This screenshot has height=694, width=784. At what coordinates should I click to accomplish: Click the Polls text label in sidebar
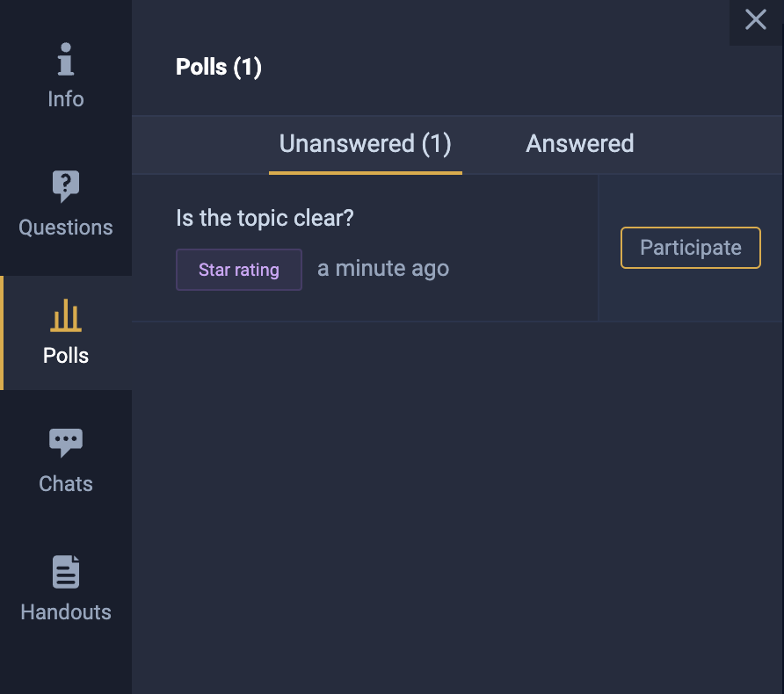coord(66,356)
